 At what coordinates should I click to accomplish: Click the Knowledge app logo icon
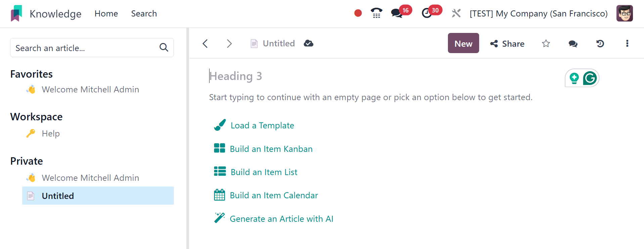pyautogui.click(x=16, y=13)
